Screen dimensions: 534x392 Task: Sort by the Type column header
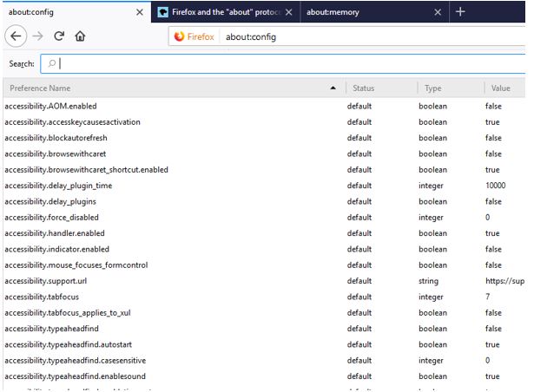point(450,88)
